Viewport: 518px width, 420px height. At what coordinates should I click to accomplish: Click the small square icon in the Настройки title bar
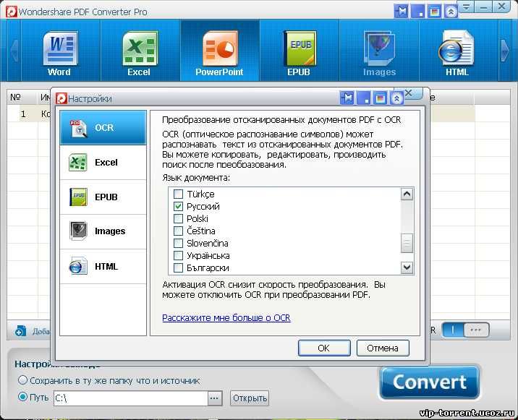click(x=363, y=98)
